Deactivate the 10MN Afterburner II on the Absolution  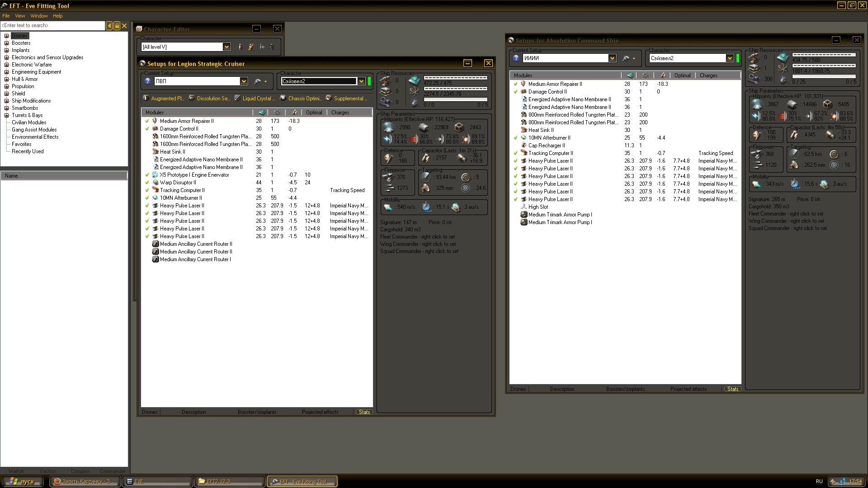[515, 138]
